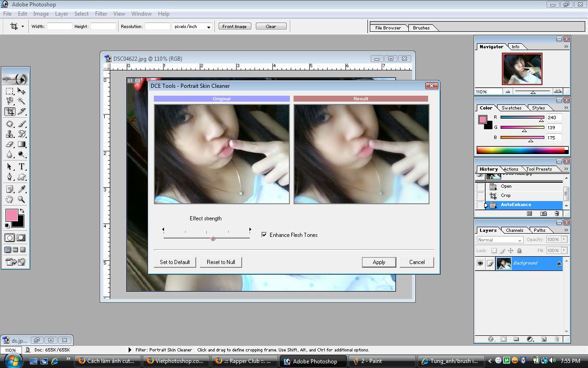Click the Set to Default button
The image size is (588, 368).
tap(175, 262)
